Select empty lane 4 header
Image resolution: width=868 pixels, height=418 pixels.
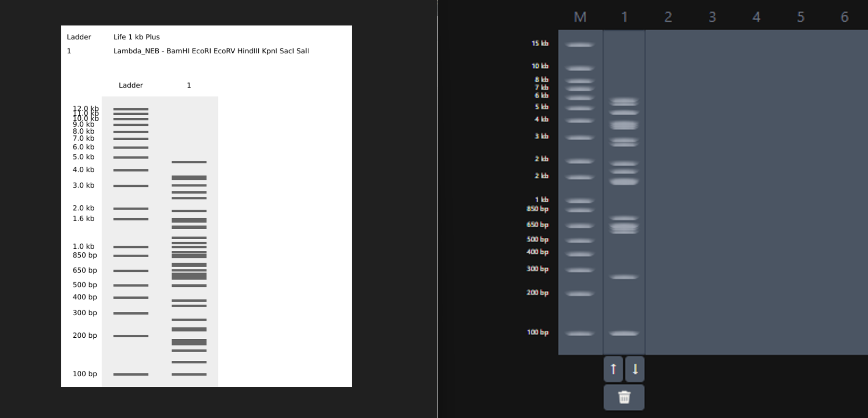(756, 17)
